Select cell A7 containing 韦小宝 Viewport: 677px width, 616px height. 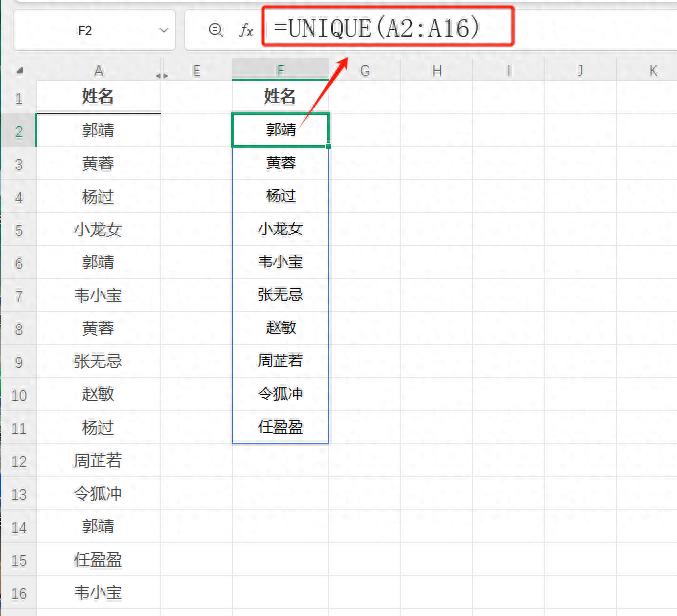[x=98, y=296]
